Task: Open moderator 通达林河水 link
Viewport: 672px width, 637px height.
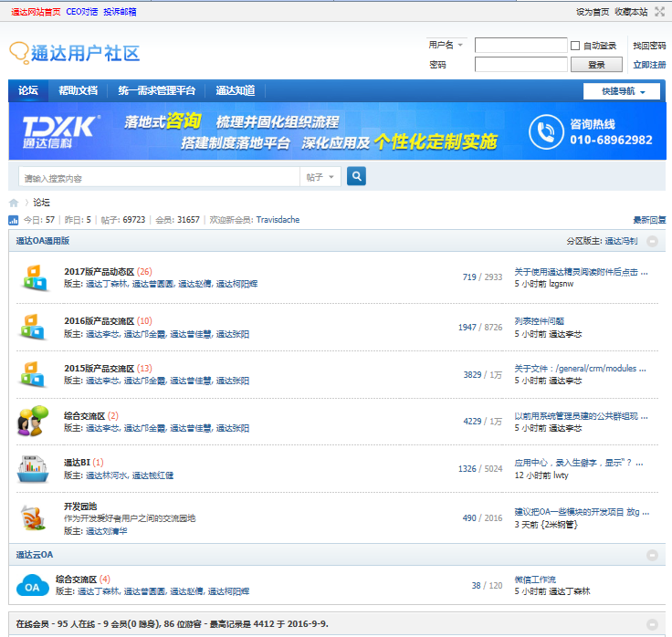Action: click(x=107, y=475)
